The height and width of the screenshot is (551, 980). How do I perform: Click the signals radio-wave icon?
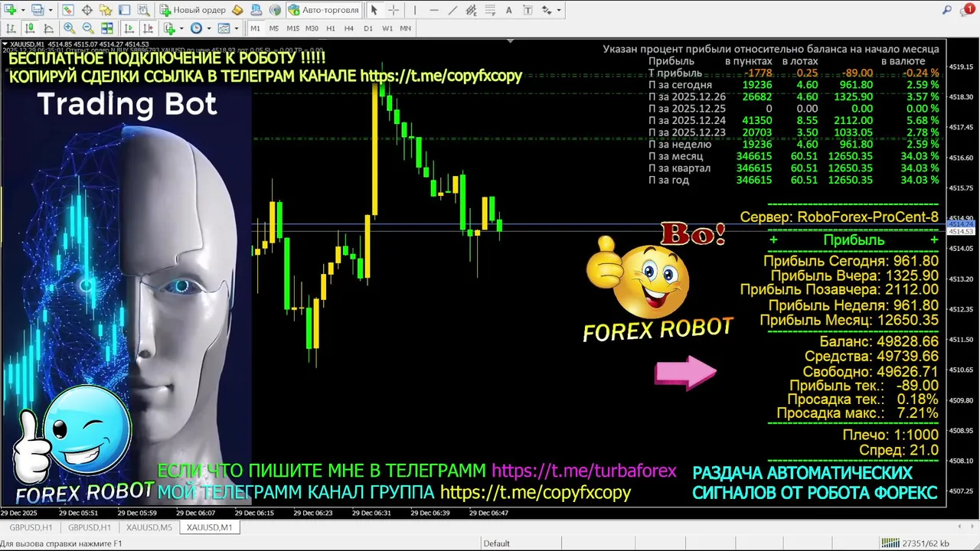pos(275,10)
